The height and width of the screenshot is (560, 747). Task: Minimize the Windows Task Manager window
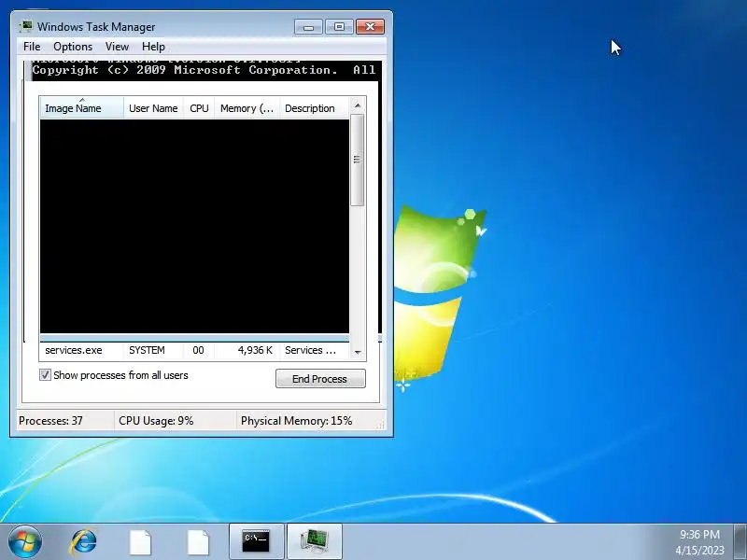pos(308,27)
